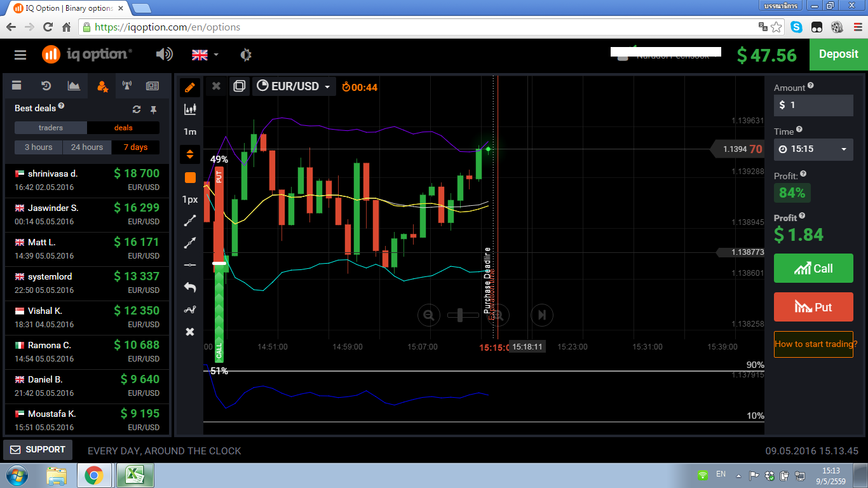Viewport: 868px width, 488px height.
Task: Select Moustafa K. deal row
Action: [x=87, y=421]
